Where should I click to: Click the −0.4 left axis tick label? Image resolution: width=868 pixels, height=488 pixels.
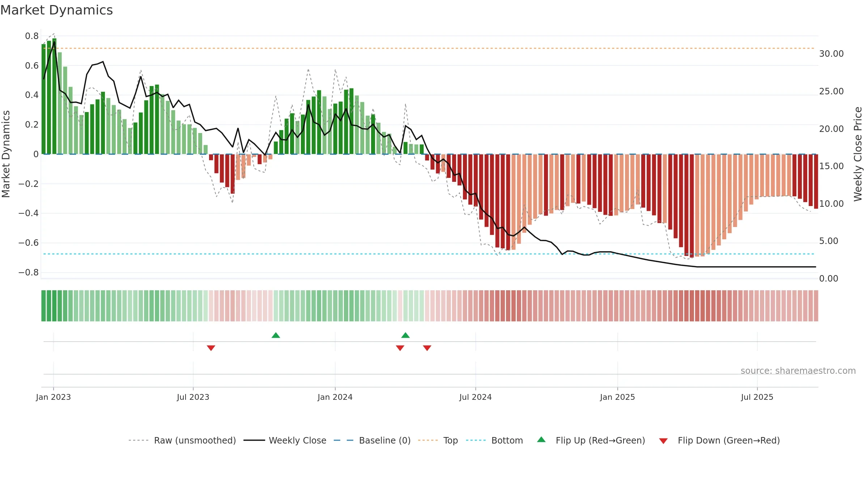coord(29,213)
